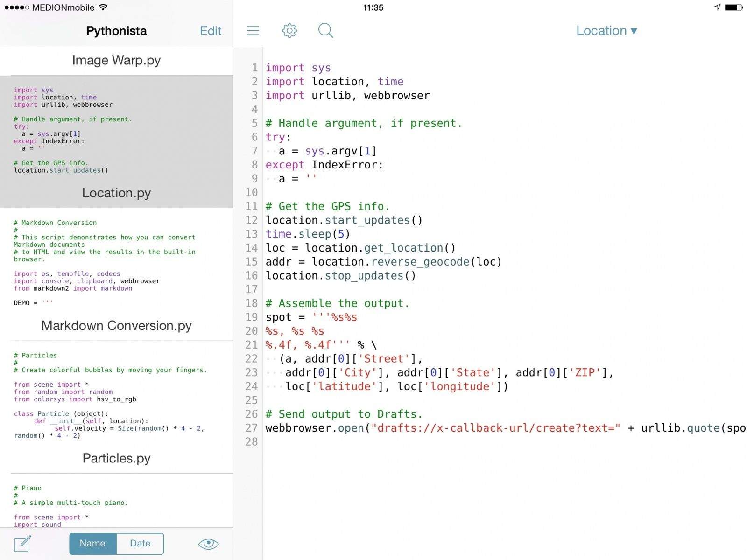
Task: Click the search magnifier icon
Action: (x=326, y=30)
